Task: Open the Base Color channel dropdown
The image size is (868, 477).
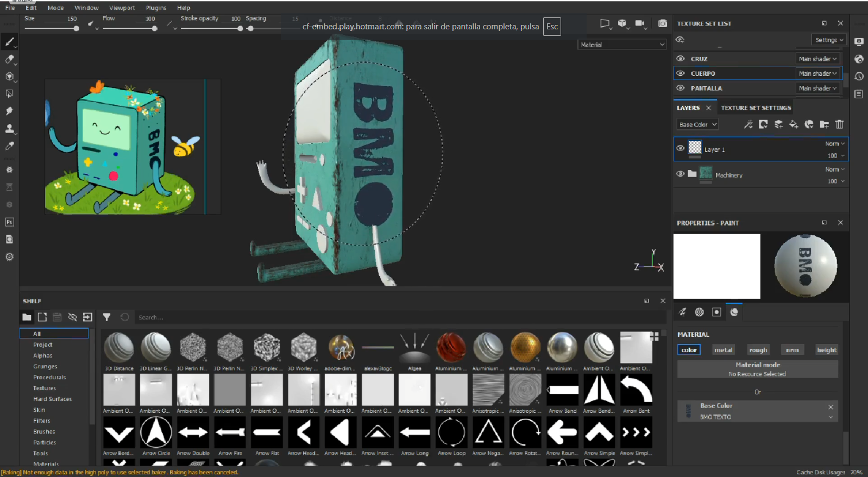Action: point(698,124)
